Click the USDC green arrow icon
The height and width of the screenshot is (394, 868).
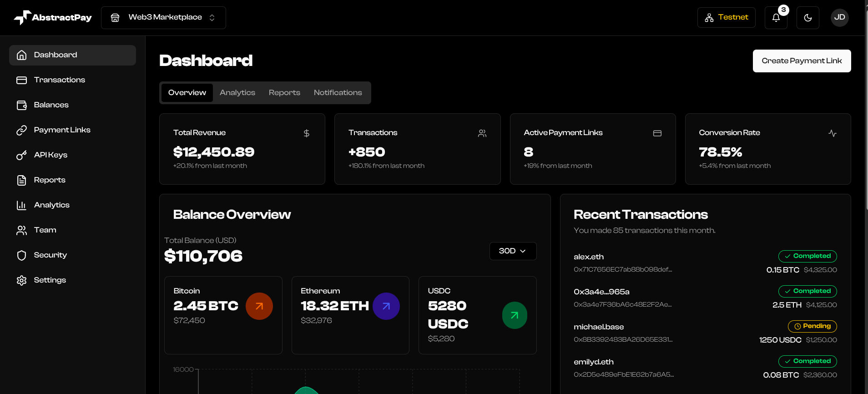(x=515, y=315)
